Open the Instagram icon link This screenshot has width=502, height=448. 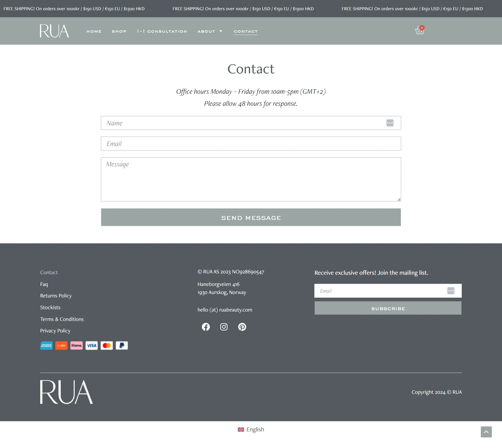click(224, 327)
